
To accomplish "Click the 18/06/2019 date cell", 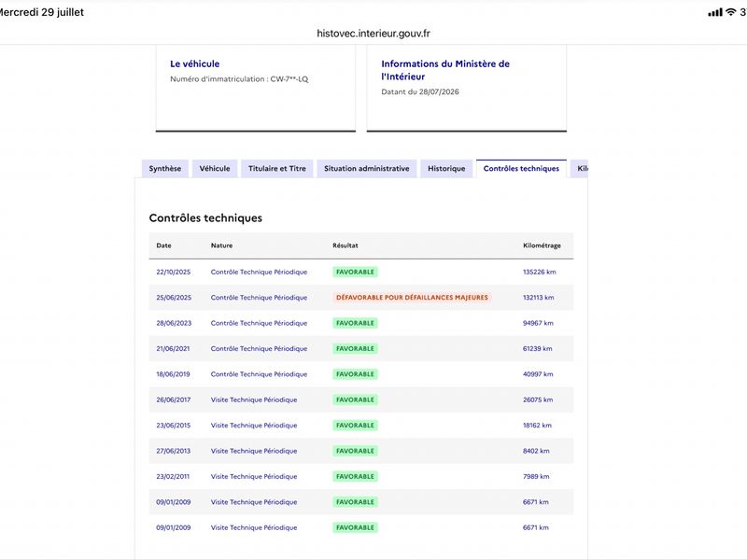I will [173, 374].
